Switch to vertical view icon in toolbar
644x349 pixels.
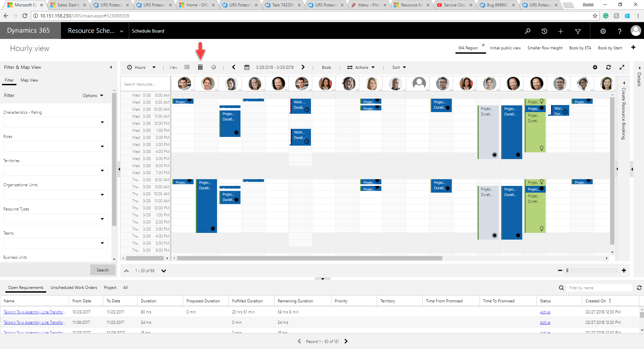coord(200,67)
